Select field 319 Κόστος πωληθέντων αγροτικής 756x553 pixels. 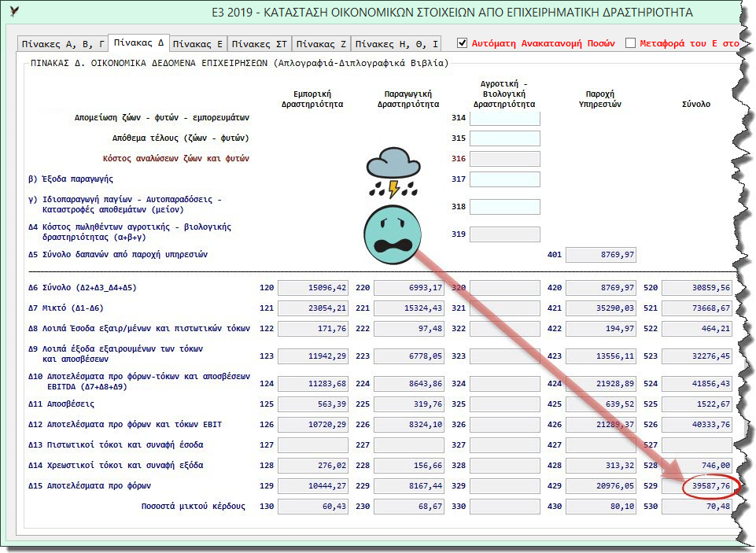pos(505,234)
